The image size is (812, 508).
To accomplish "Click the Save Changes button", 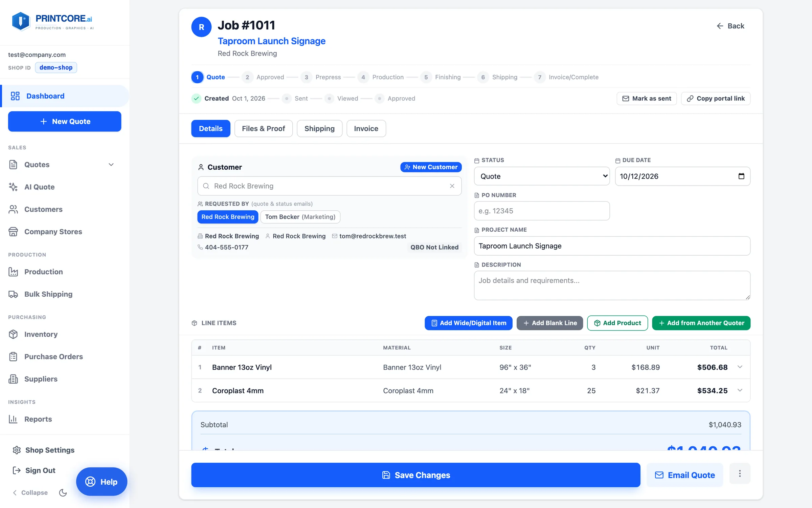I will pos(415,475).
